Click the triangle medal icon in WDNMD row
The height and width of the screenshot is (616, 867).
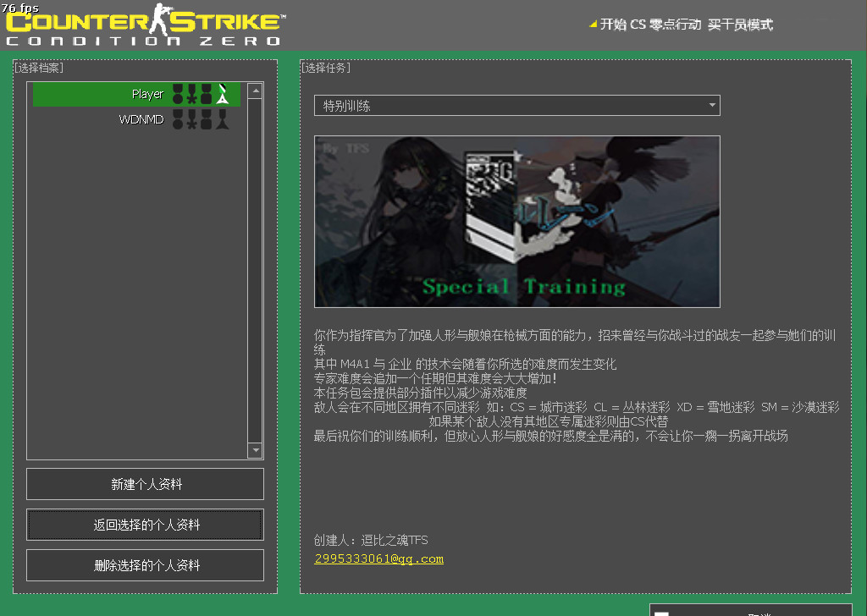(x=223, y=118)
